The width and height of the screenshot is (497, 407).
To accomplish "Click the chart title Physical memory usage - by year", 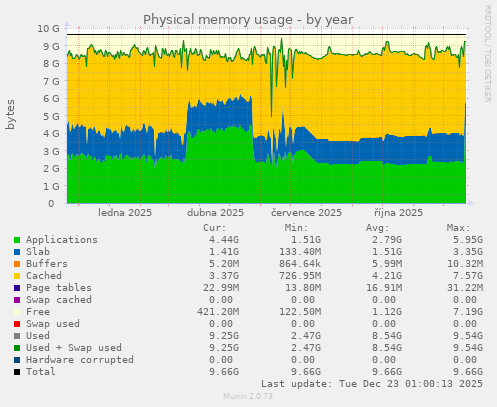I will click(x=248, y=20).
